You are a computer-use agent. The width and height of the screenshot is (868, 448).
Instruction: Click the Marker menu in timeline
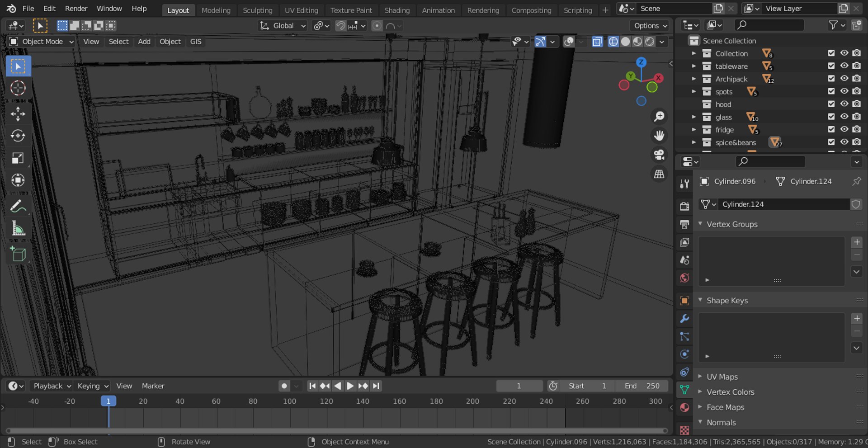[x=153, y=386]
